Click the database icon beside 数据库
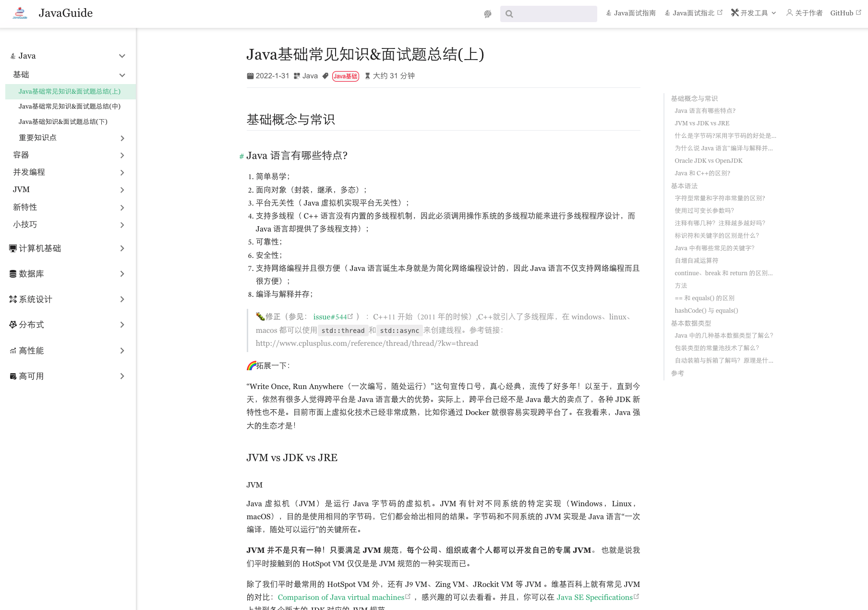Image resolution: width=868 pixels, height=610 pixels. coord(12,273)
